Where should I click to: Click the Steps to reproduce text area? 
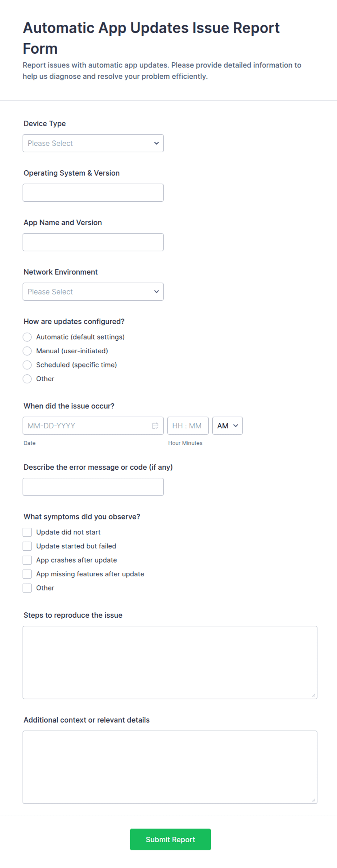point(170,662)
